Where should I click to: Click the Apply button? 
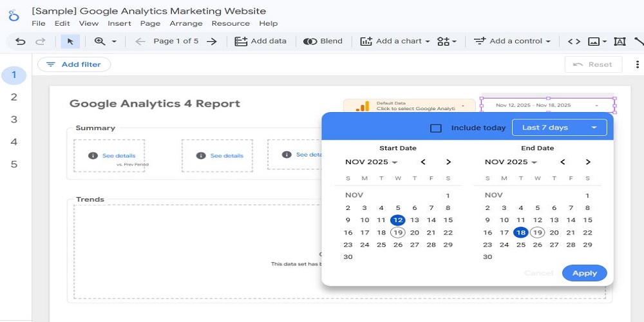point(585,273)
